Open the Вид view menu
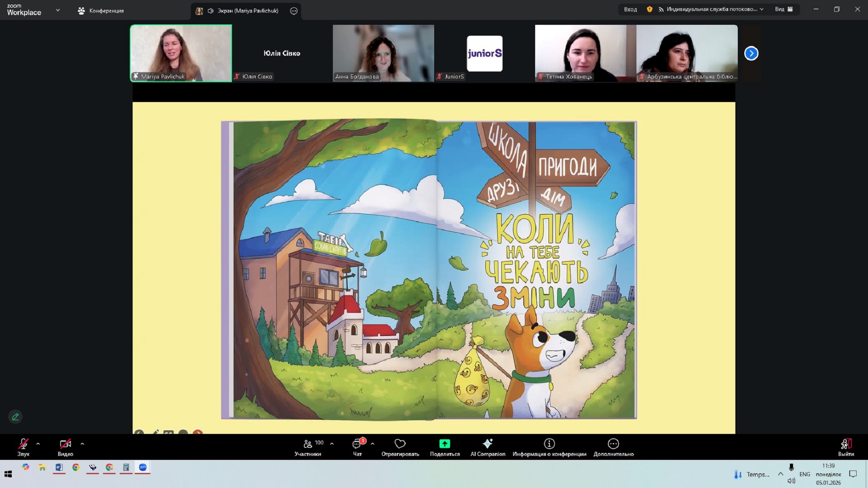 [x=783, y=9]
